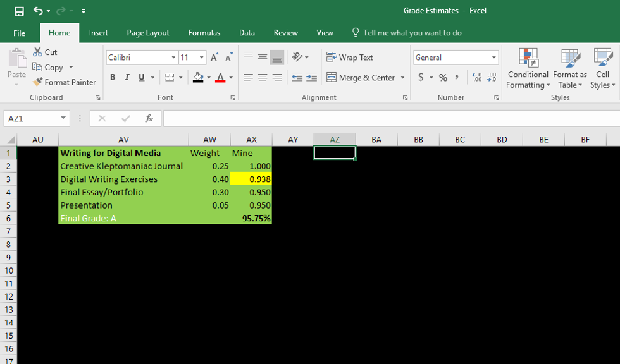
Task: Switch to the Formulas tab
Action: pos(204,33)
